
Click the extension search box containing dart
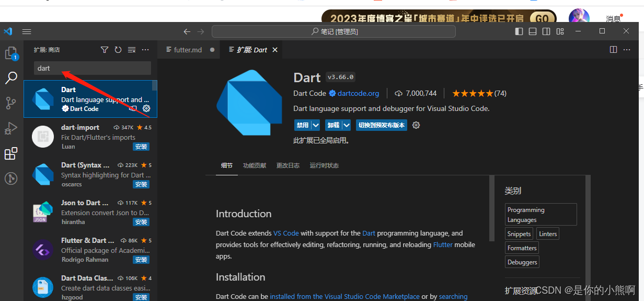pos(93,68)
